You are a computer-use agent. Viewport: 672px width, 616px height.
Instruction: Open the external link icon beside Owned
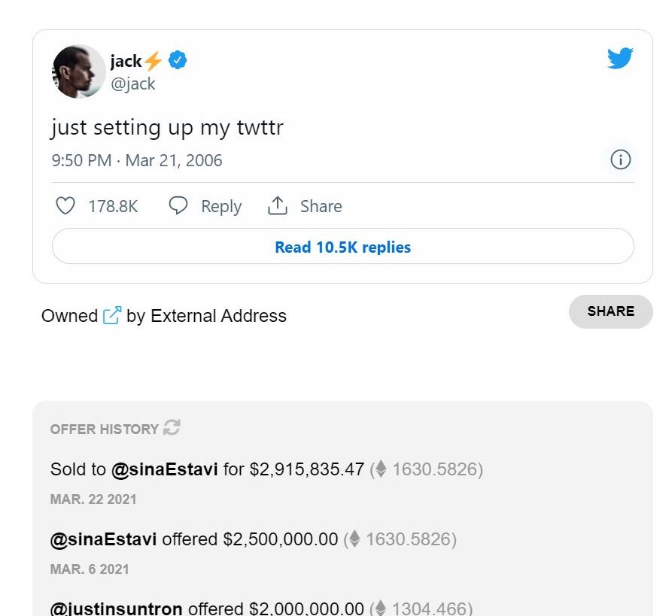pos(112,316)
